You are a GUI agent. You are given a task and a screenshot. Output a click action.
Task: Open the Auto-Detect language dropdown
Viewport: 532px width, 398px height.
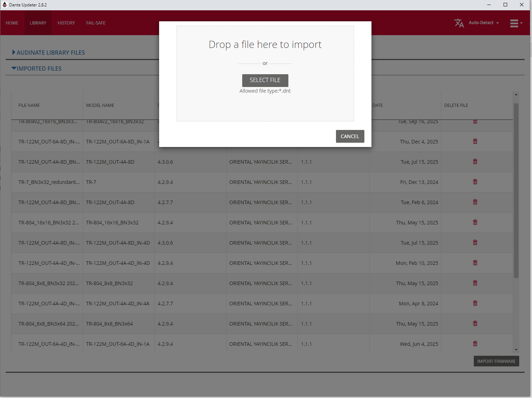click(x=483, y=23)
